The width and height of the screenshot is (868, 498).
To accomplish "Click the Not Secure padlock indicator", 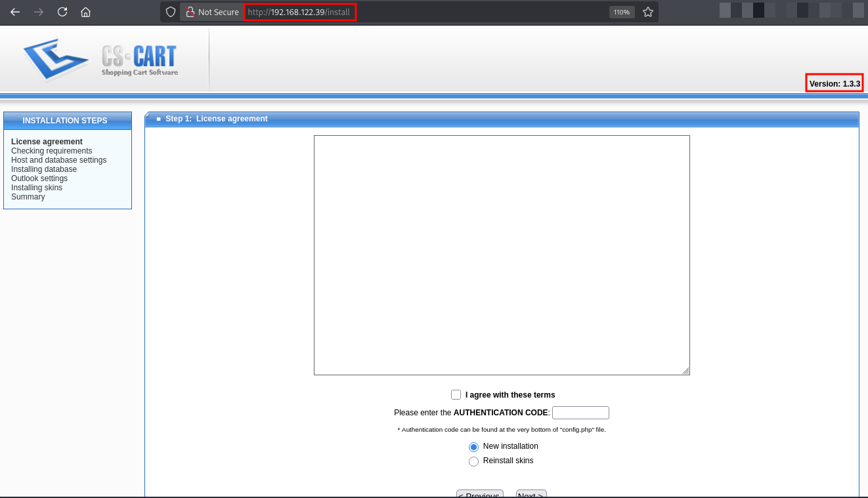I will coord(211,12).
